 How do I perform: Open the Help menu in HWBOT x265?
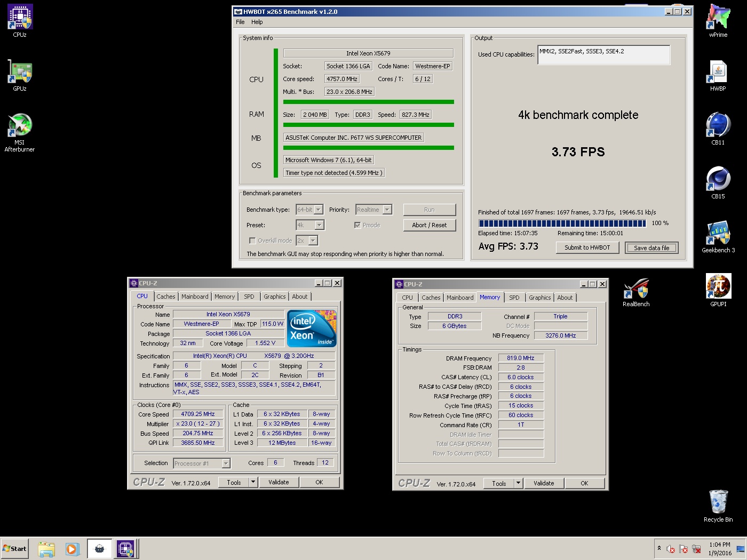pos(257,22)
